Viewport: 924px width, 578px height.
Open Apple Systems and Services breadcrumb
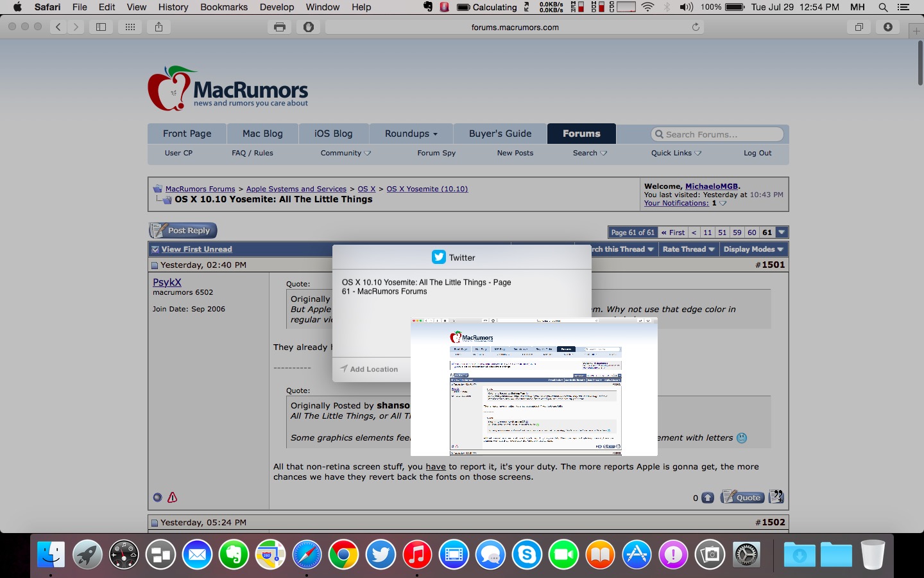point(296,189)
